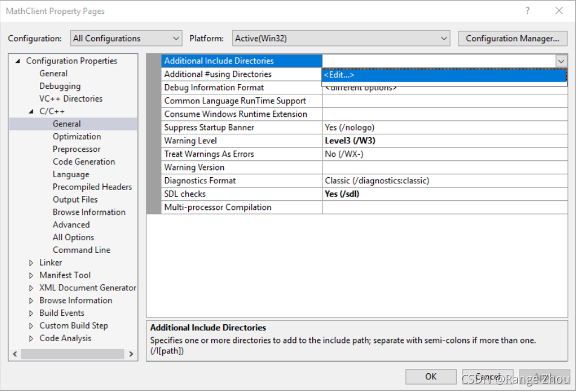
Task: Click the tree horizontal scrollbar thumb
Action: (x=73, y=354)
